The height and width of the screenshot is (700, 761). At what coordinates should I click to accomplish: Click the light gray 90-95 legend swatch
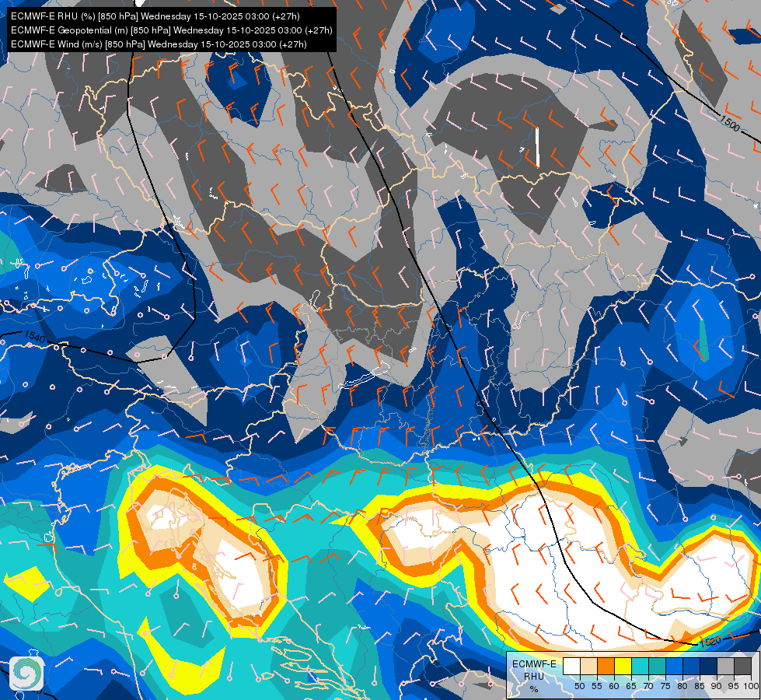tap(725, 666)
